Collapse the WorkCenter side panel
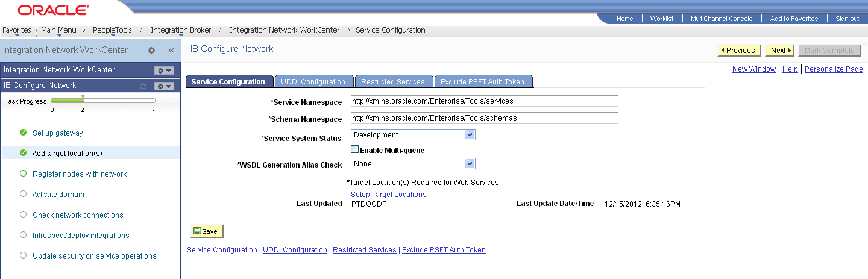The image size is (868, 279). [x=171, y=51]
